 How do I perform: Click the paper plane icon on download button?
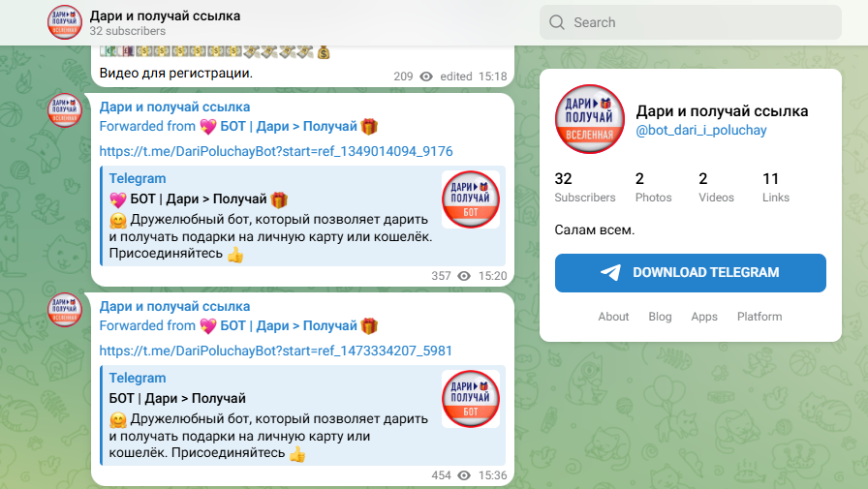click(610, 272)
